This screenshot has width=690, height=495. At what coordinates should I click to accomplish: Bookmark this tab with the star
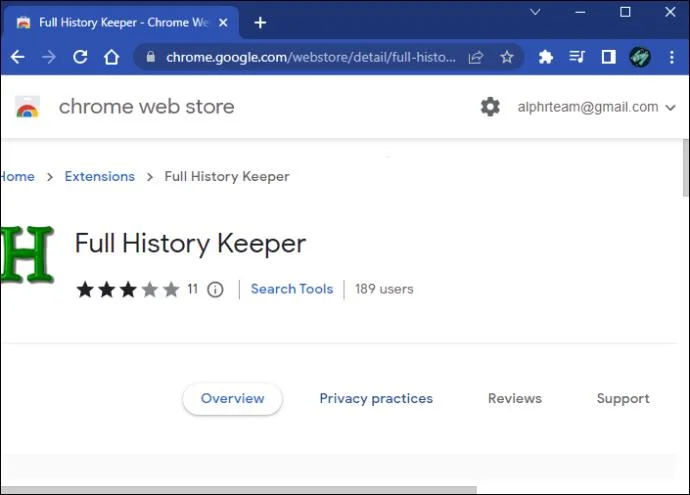click(x=507, y=57)
